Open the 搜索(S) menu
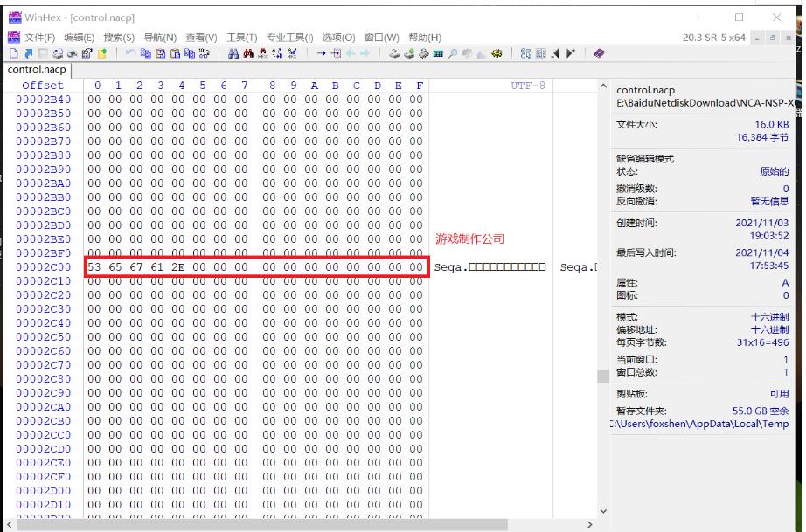The image size is (806, 532). pyautogui.click(x=119, y=38)
